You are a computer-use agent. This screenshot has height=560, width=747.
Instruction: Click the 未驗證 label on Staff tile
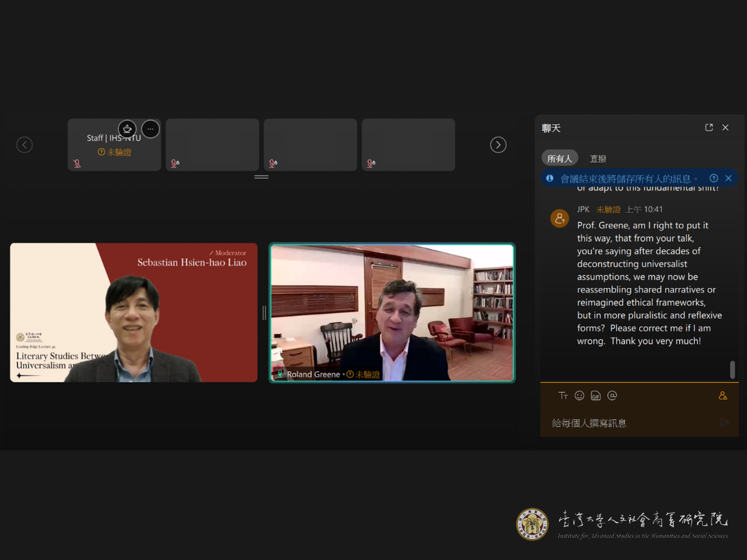[114, 152]
